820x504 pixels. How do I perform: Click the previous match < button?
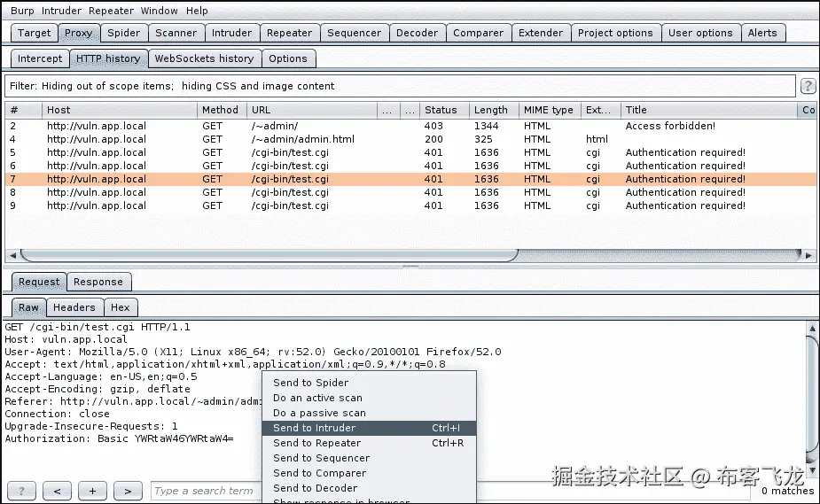coord(57,491)
